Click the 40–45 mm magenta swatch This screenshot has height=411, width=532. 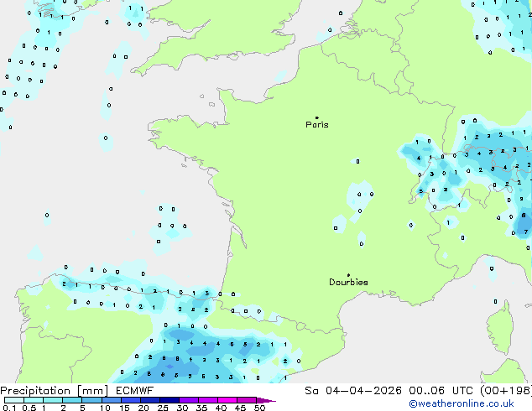pyautogui.click(x=227, y=400)
